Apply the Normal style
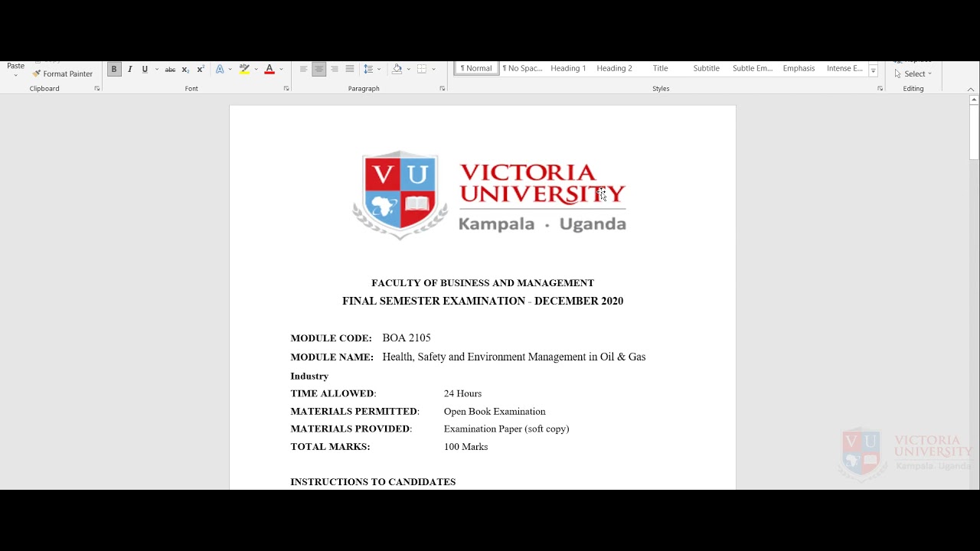The height and width of the screenshot is (551, 980). [x=476, y=69]
